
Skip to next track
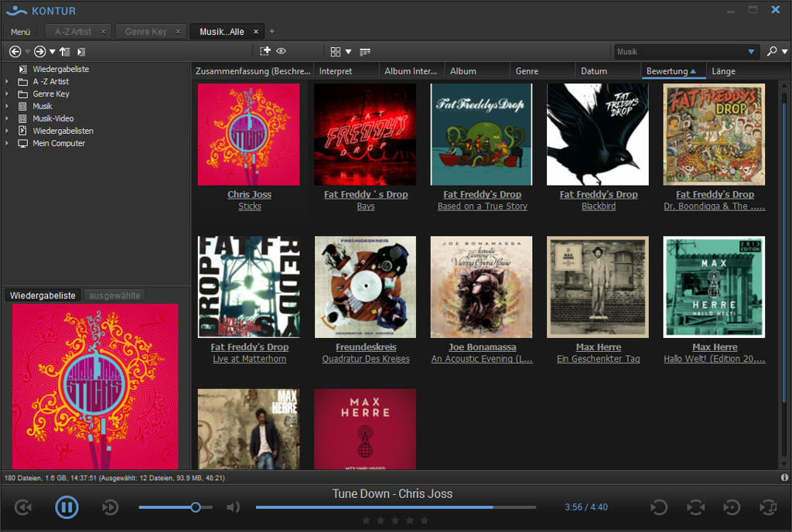pos(110,507)
